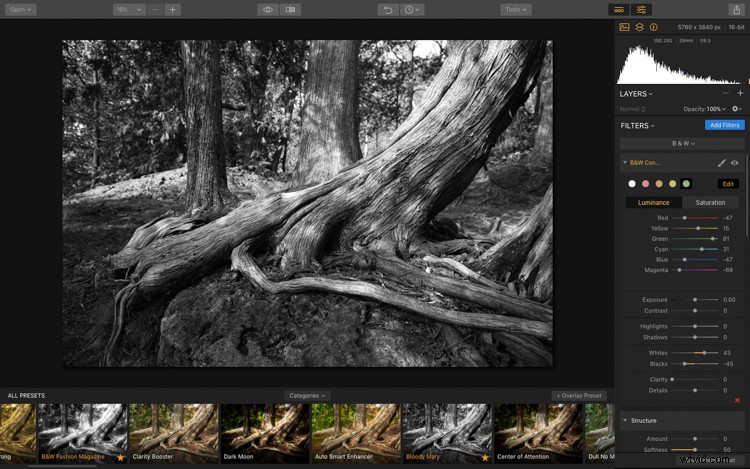Toggle favorite star on Bloody Mary preset
The height and width of the screenshot is (469, 750).
tap(485, 458)
